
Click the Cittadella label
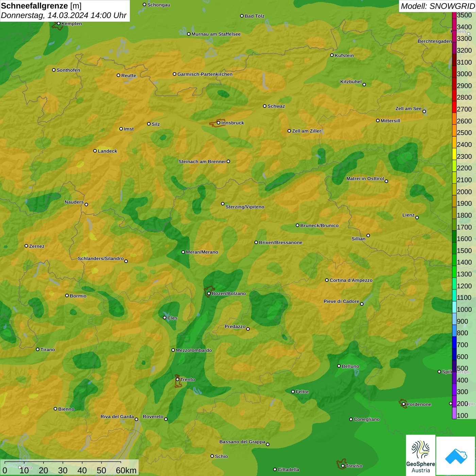pyautogui.click(x=288, y=470)
